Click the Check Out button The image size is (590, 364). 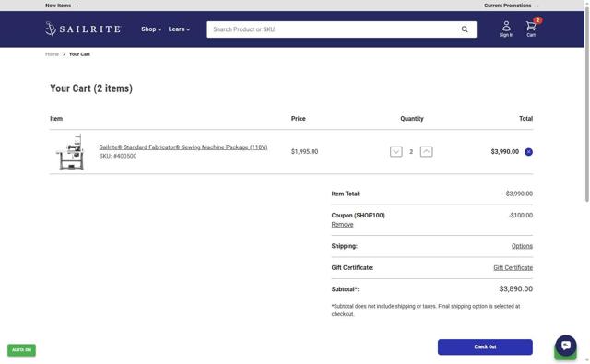pyautogui.click(x=485, y=346)
